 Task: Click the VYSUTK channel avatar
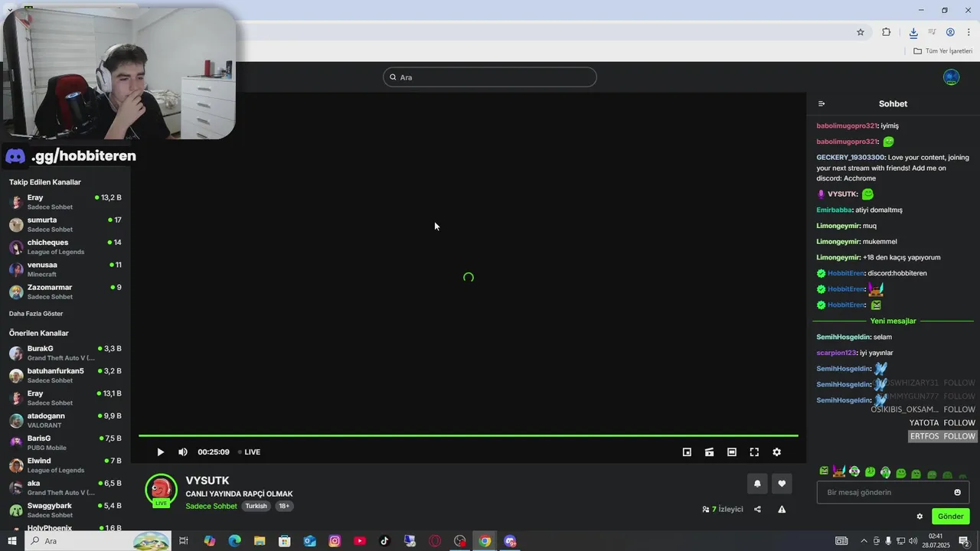click(x=161, y=491)
